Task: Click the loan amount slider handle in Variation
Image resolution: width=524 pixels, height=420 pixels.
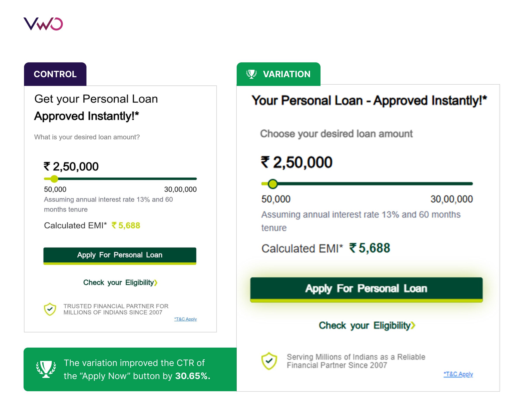Action: (273, 184)
